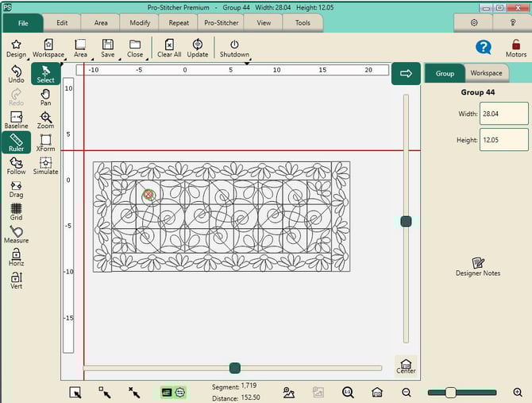Click the select-box arrow icon at bottom
Image resolution: width=532 pixels, height=403 pixels.
tap(75, 393)
